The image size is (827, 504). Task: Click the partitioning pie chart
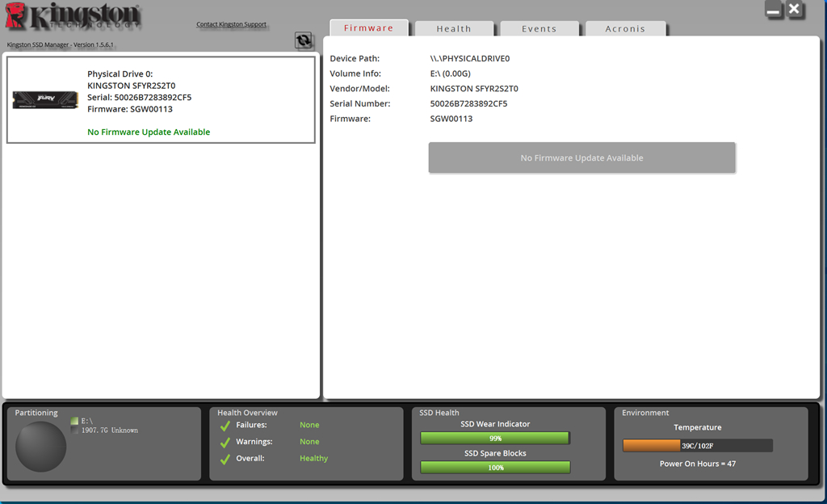coord(40,447)
